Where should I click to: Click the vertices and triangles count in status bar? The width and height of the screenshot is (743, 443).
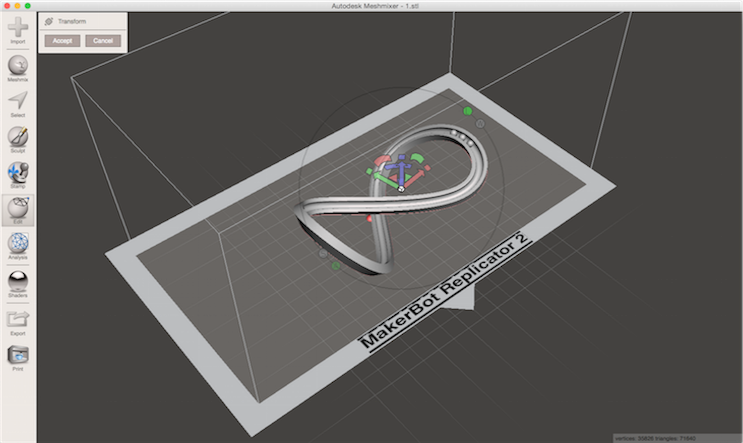click(655, 438)
